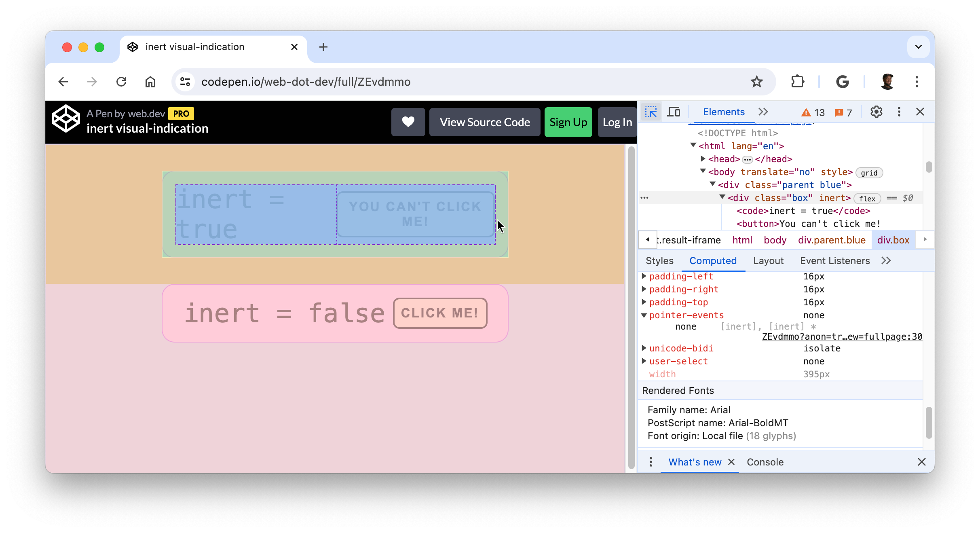
Task: Expand the unicode-bidi computed property
Action: (x=645, y=348)
